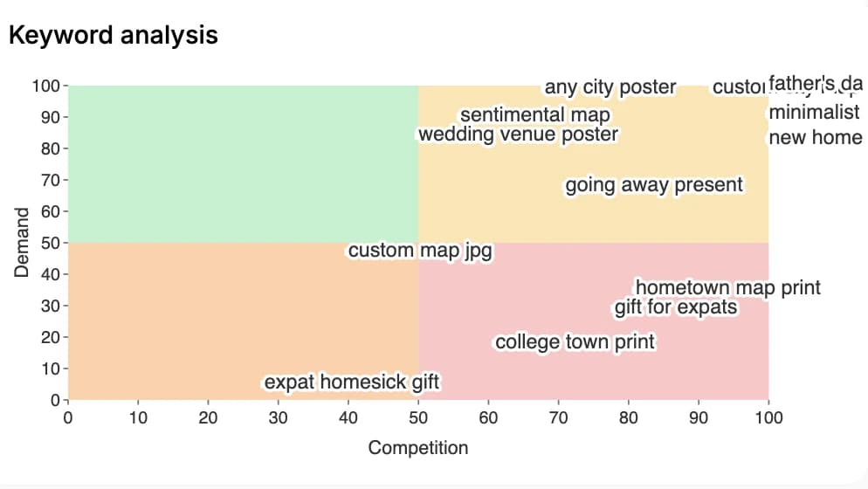Screen dimensions: 868x489
Task: Select the 'college town print' data point
Action: click(x=575, y=342)
